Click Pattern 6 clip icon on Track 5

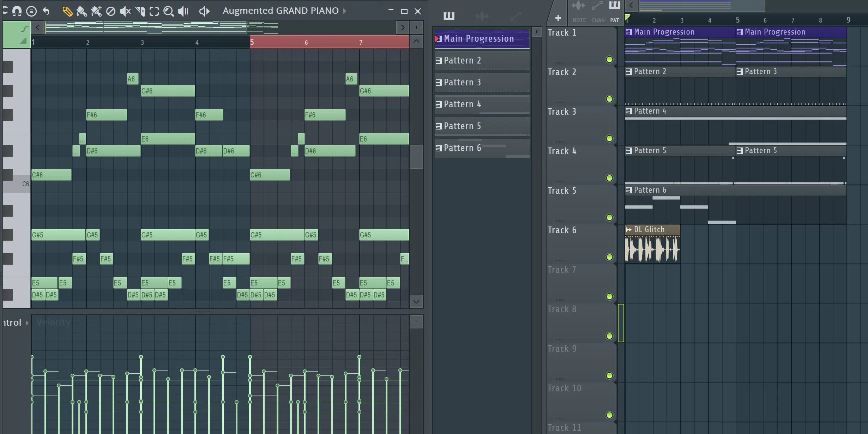coord(629,190)
